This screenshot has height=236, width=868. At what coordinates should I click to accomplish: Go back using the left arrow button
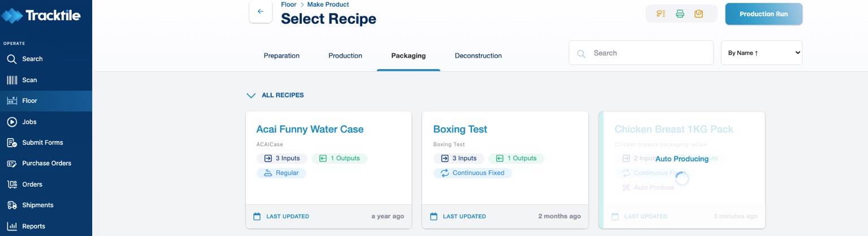pos(261,11)
